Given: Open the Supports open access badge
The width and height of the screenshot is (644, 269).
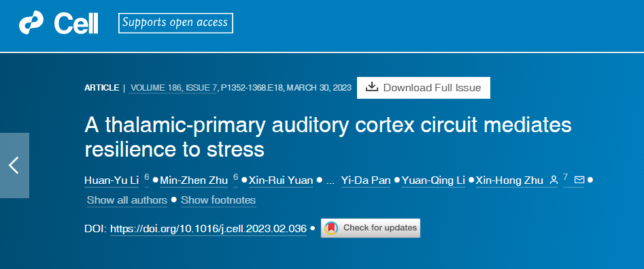Looking at the screenshot, I should [175, 23].
